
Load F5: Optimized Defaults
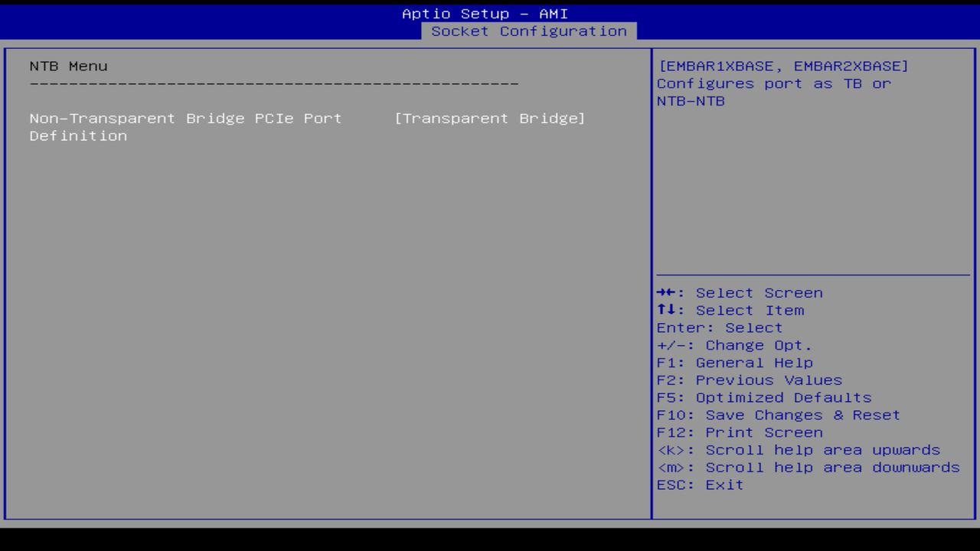tap(763, 397)
